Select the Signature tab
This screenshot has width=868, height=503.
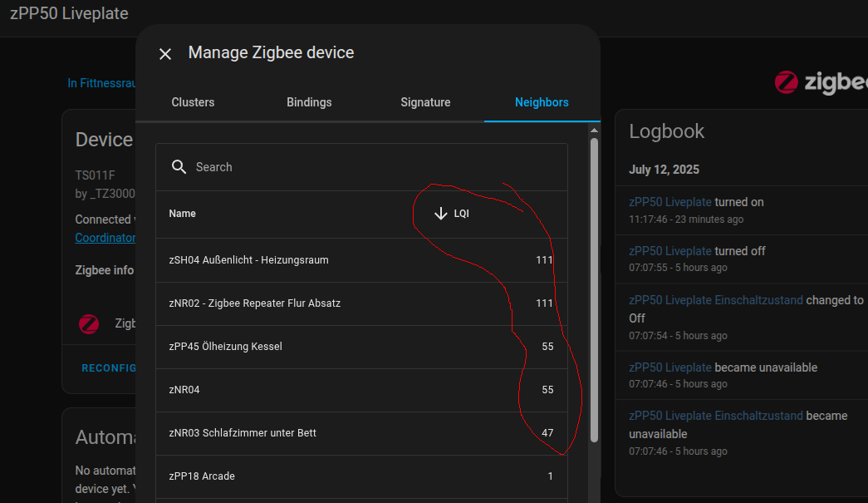click(425, 102)
